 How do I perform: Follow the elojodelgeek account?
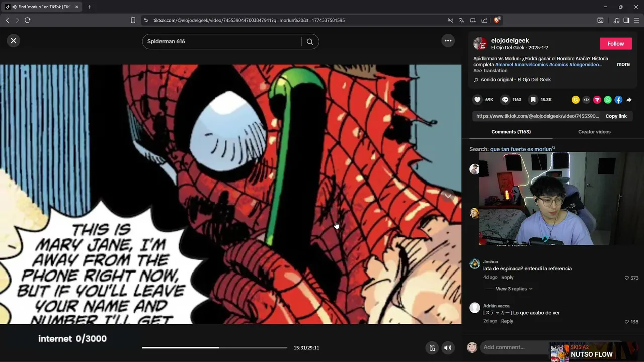[615, 44]
